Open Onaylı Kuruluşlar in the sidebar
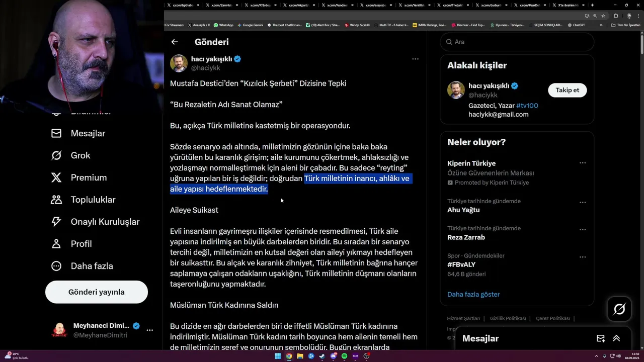 pos(95,222)
